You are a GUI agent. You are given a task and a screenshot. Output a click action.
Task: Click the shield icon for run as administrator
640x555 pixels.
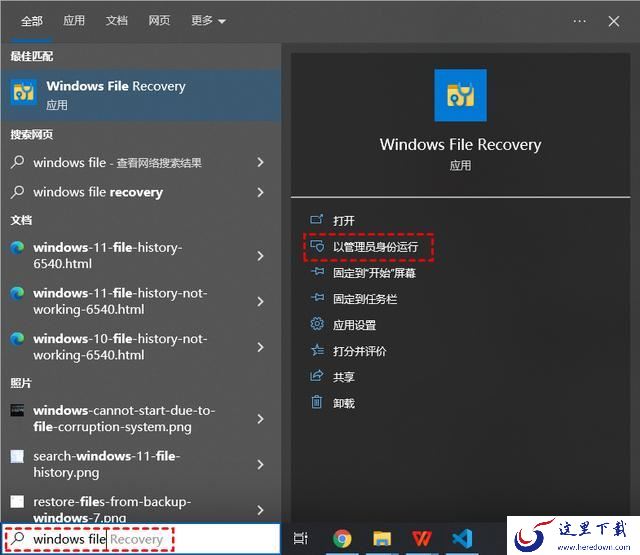[317, 246]
